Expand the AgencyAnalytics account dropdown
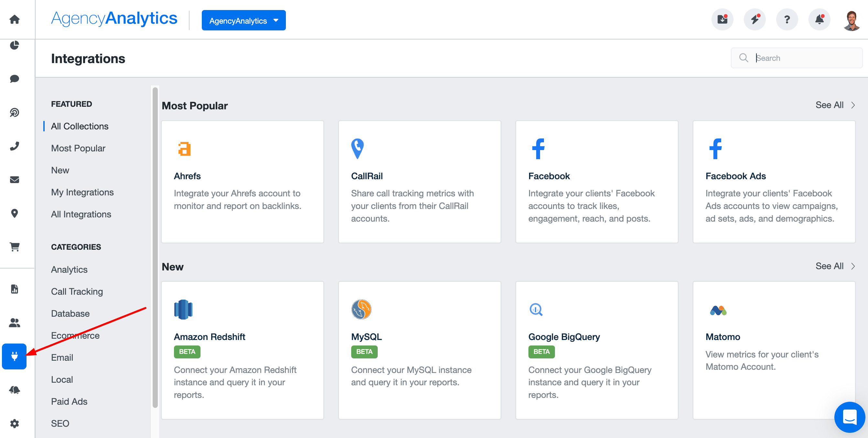Screen dimensions: 868x438 pyautogui.click(x=243, y=21)
